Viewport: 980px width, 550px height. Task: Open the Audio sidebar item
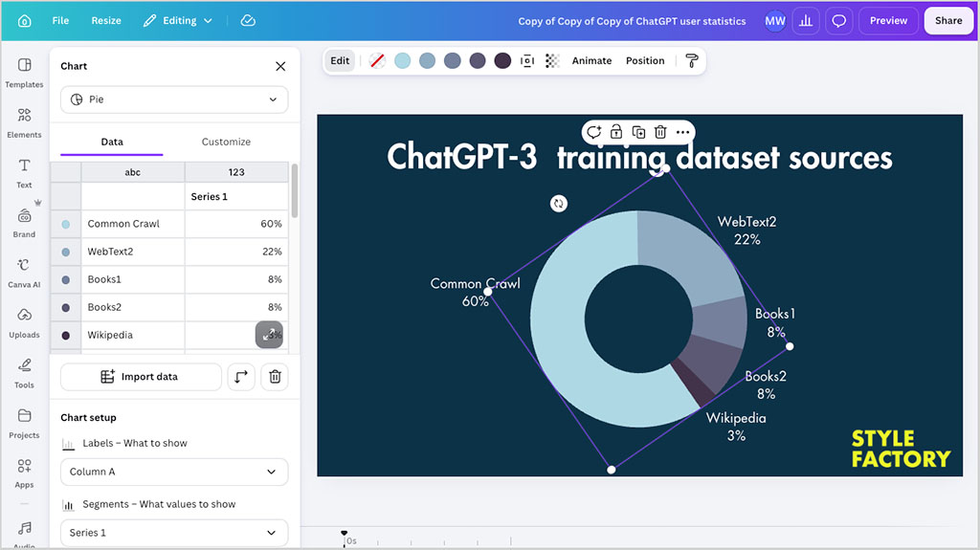pos(24,533)
